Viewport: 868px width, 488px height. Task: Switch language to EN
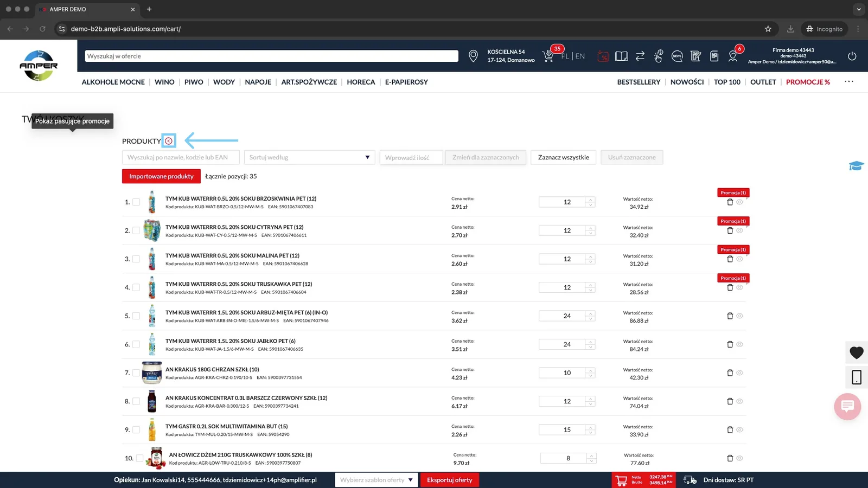tap(580, 56)
